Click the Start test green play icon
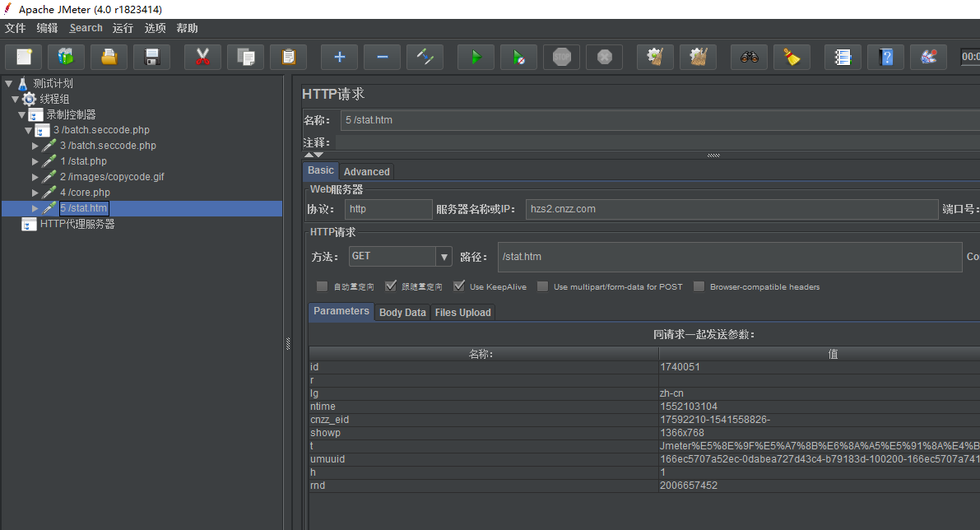Image resolution: width=980 pixels, height=530 pixels. tap(476, 57)
